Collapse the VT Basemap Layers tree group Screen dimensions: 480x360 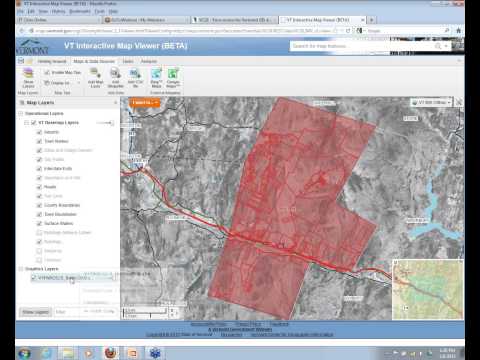click(x=26, y=123)
